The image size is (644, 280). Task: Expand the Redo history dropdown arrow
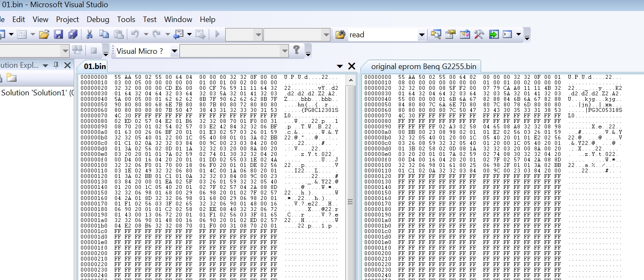tap(167, 34)
